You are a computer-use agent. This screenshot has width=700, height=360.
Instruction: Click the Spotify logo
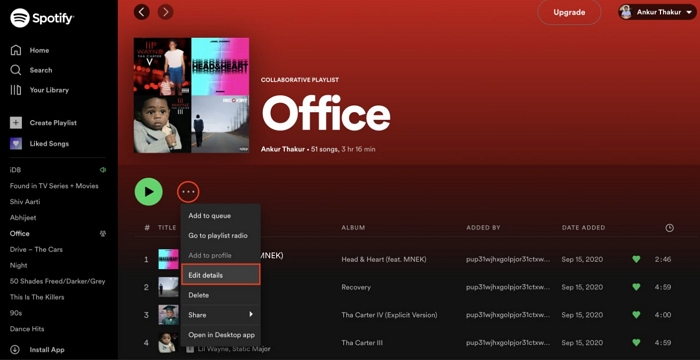pos(42,18)
